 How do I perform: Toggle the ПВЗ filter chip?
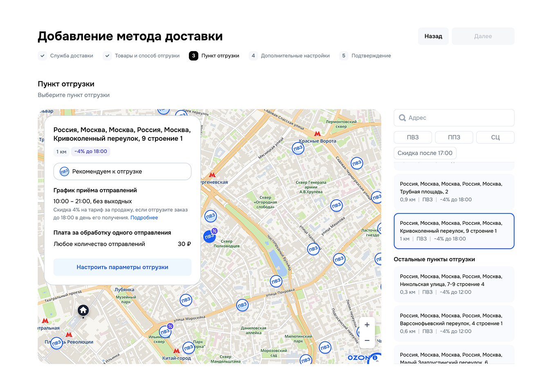tap(413, 137)
